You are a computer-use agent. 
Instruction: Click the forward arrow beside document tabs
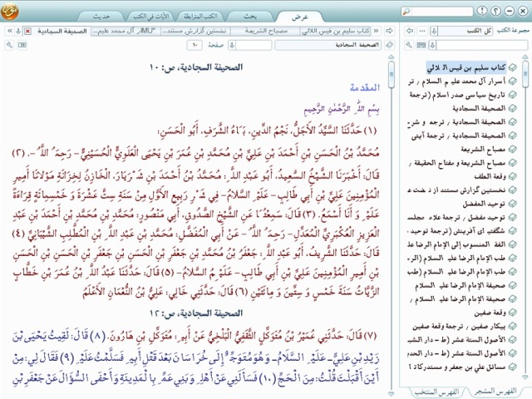click(389, 31)
